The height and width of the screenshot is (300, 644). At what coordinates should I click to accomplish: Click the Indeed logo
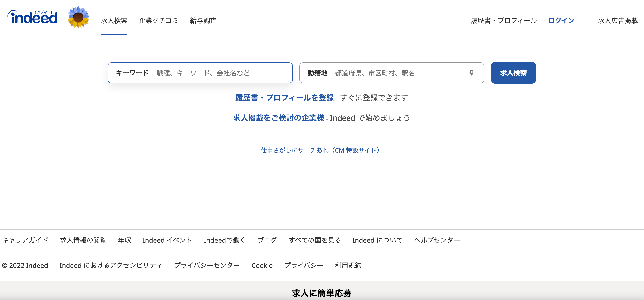[x=33, y=18]
